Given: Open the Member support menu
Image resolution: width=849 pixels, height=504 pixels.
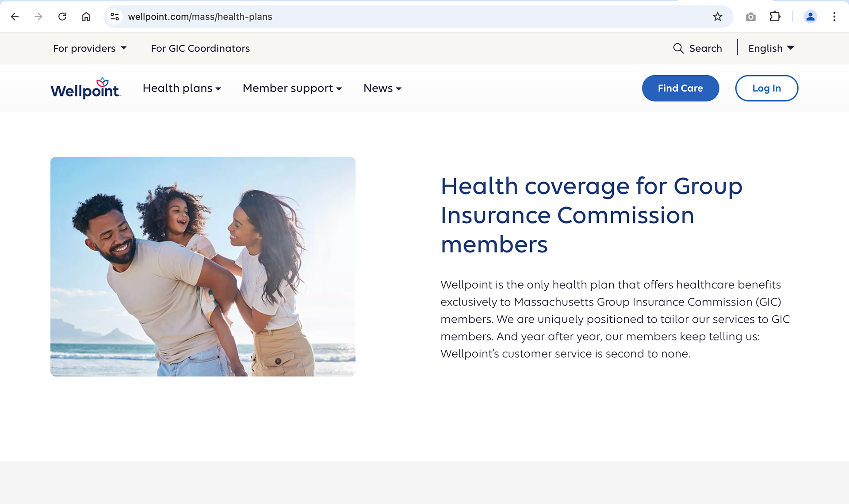Looking at the screenshot, I should (292, 88).
